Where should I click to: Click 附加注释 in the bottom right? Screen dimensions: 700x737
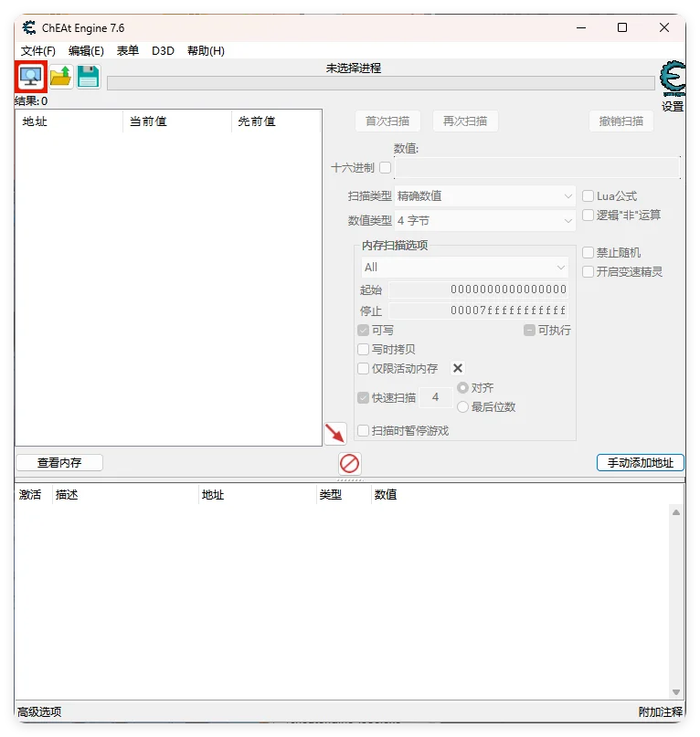(661, 711)
